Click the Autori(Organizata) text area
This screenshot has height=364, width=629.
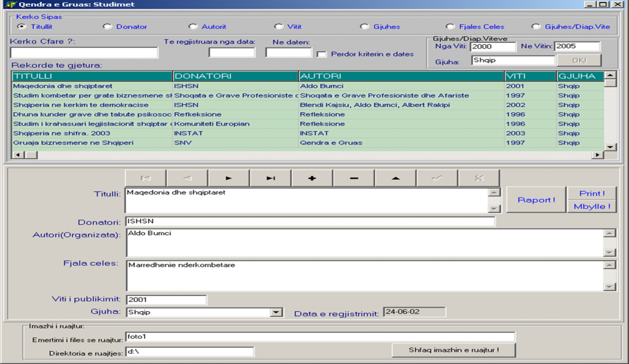pyautogui.click(x=365, y=242)
